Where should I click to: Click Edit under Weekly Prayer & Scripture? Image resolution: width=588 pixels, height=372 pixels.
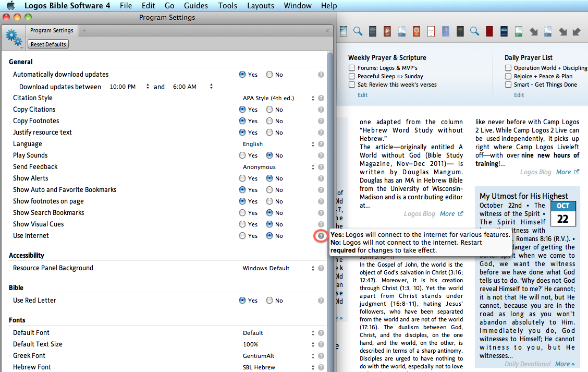coord(363,95)
